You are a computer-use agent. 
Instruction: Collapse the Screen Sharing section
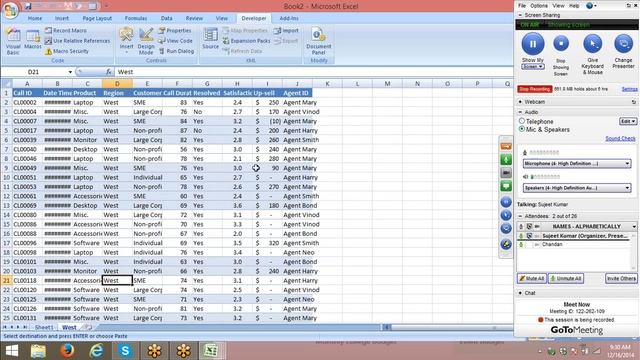(x=520, y=15)
